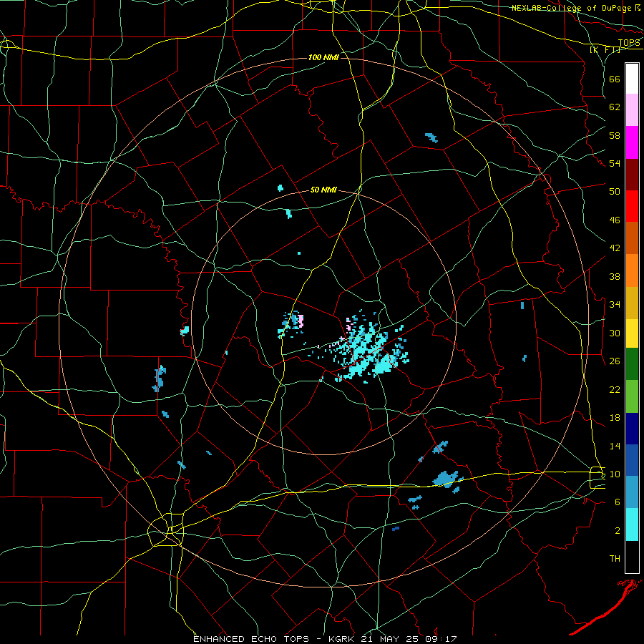Screen dimensions: 644x644
Task: Click the legend value '30'
Action: [615, 333]
